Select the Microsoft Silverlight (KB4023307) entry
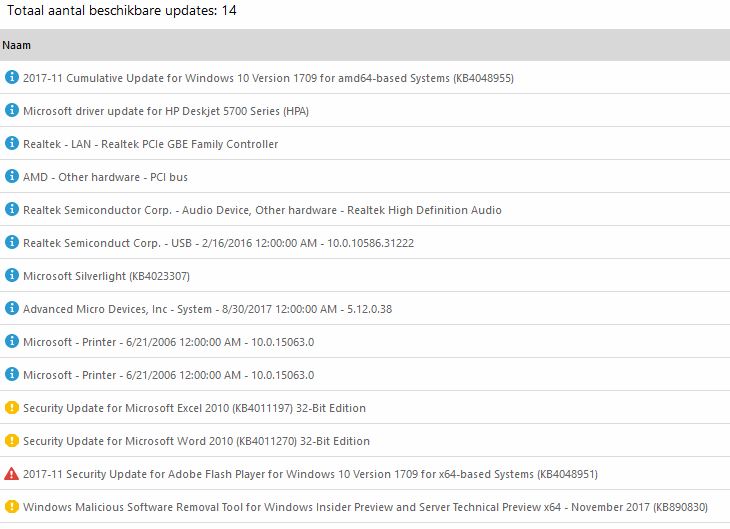 coord(106,276)
